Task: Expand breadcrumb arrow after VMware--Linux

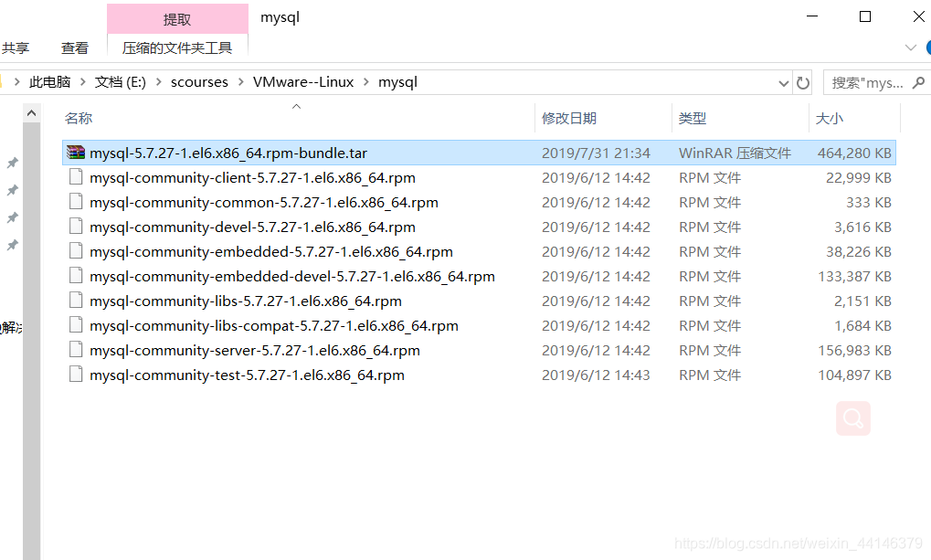Action: (365, 82)
